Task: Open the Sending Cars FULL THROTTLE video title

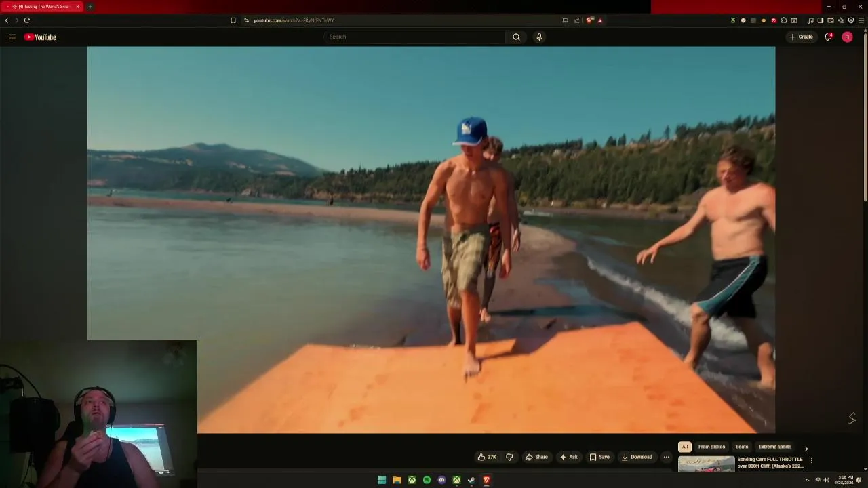Action: (x=770, y=462)
